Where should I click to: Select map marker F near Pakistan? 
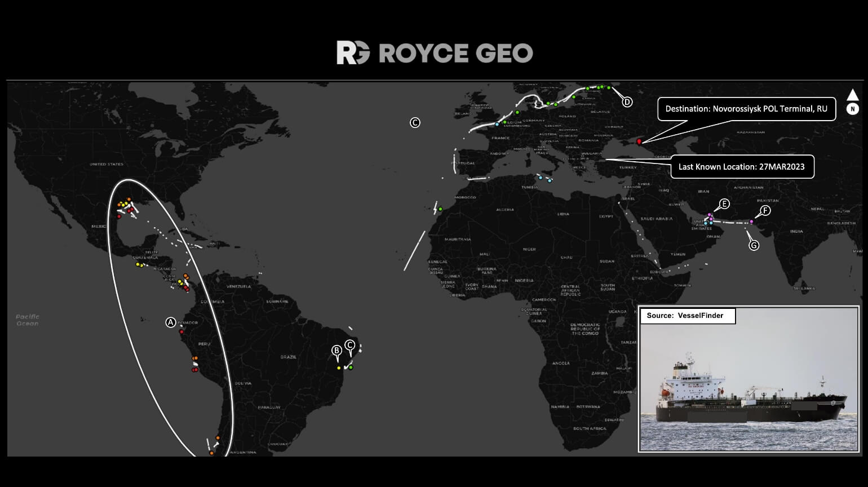765,211
